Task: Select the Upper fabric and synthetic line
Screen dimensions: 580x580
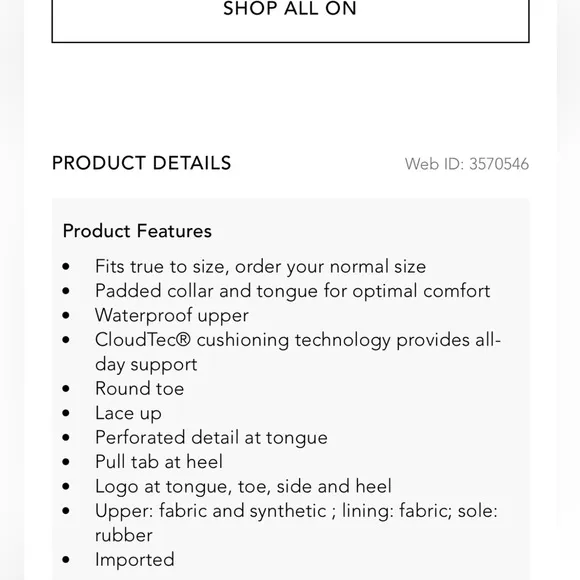Action: (296, 511)
